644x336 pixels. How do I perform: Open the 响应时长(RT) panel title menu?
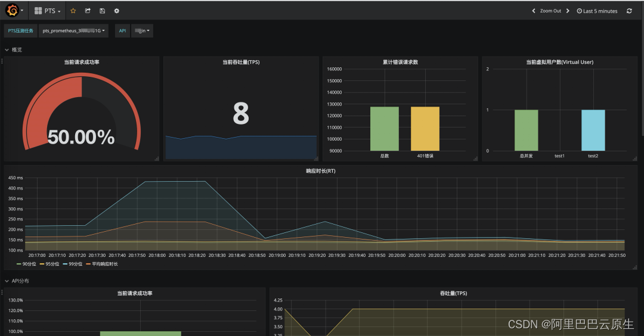(320, 170)
